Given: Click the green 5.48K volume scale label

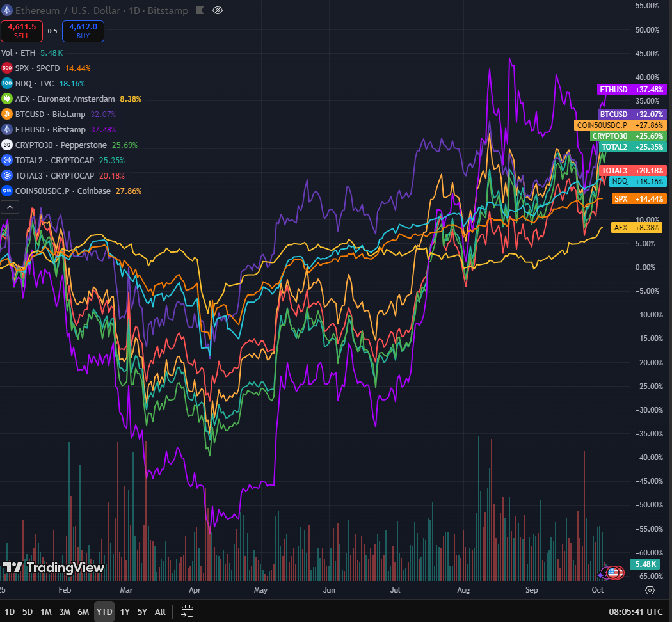Looking at the screenshot, I should coord(645,564).
